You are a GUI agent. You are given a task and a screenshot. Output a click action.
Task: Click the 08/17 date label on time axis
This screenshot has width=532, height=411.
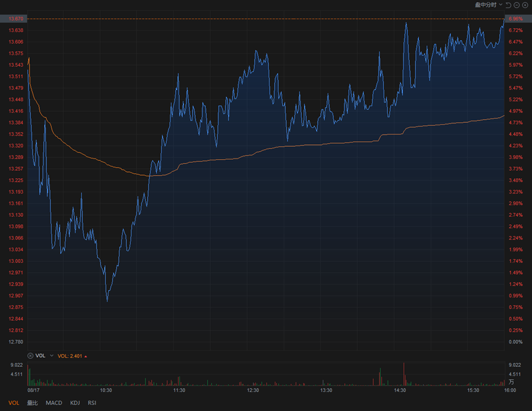tap(33, 390)
